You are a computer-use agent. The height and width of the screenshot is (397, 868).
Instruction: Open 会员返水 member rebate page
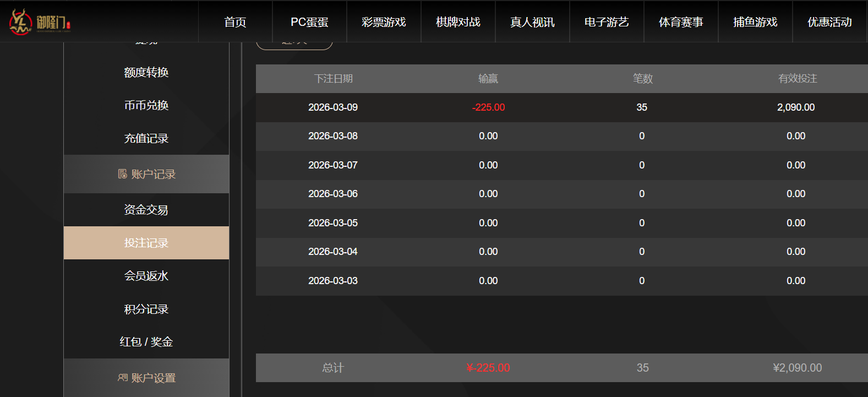click(146, 276)
